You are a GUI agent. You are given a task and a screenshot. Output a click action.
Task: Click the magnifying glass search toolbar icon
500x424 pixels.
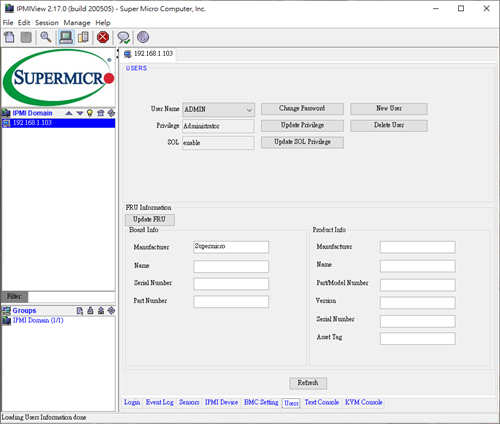click(45, 37)
